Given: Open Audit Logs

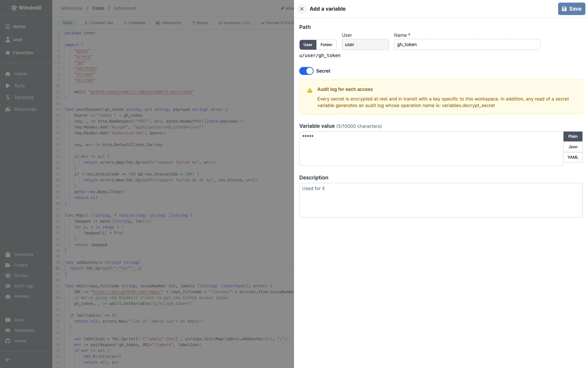Looking at the screenshot, I should click(x=24, y=286).
